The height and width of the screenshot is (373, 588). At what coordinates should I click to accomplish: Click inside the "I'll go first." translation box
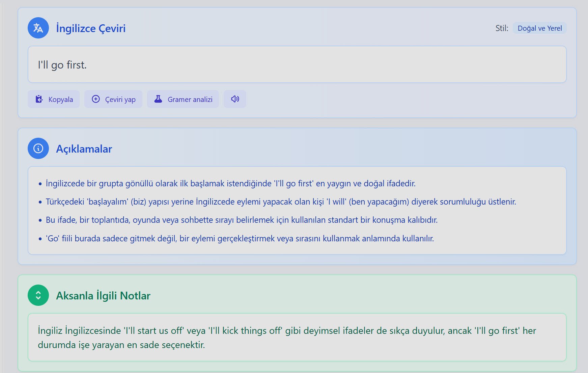coord(297,64)
